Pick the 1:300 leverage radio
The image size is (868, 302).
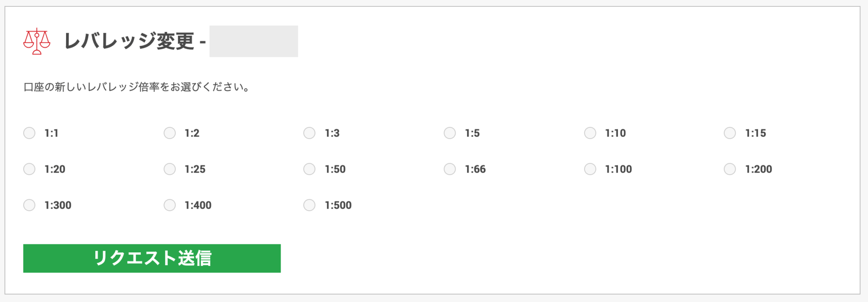click(29, 205)
